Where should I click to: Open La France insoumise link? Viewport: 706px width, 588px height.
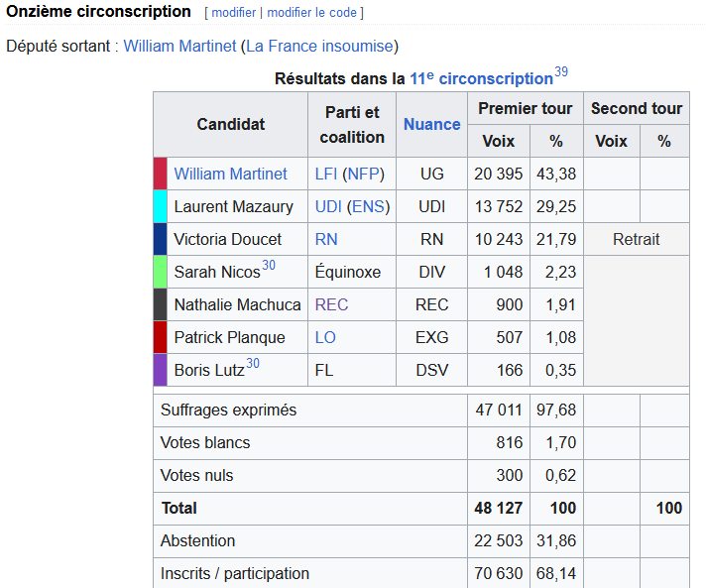coord(319,46)
